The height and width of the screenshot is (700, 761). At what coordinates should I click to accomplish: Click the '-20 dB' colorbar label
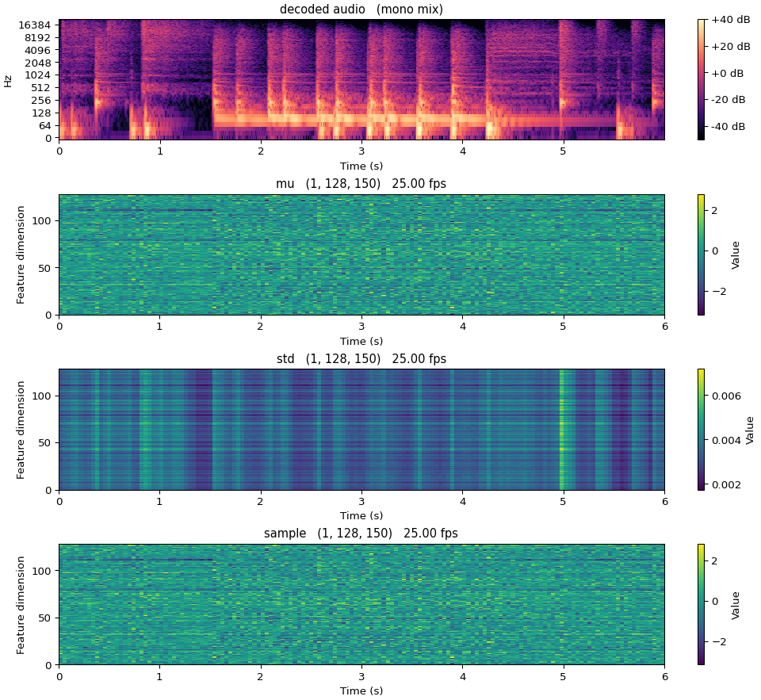[x=728, y=100]
